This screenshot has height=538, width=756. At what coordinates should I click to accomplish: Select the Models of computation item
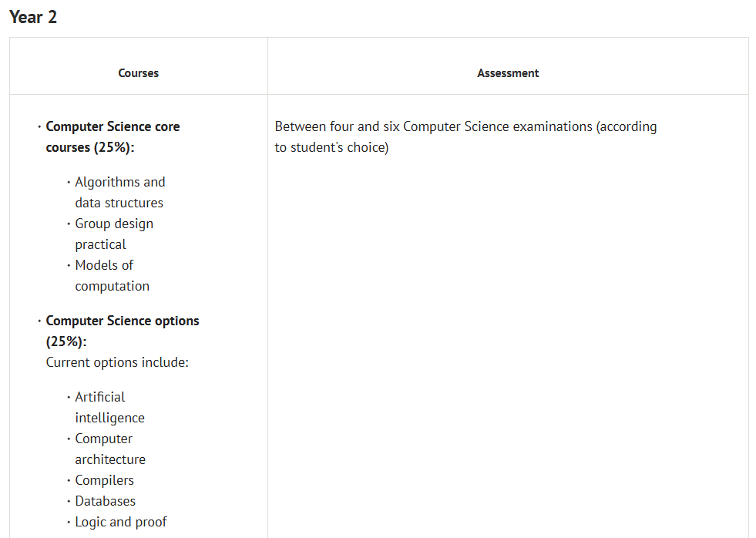coord(112,275)
